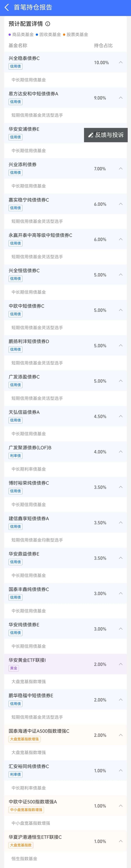Image resolution: width=131 pixels, height=868 pixels.
Task: Collapse the 华夏沪港通恒生ETF联接C row
Action: pos(121,841)
